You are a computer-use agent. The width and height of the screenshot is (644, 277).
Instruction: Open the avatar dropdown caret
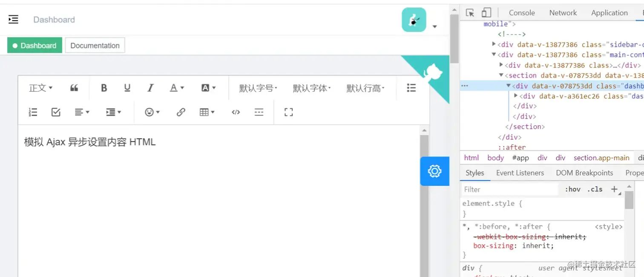coord(434,26)
